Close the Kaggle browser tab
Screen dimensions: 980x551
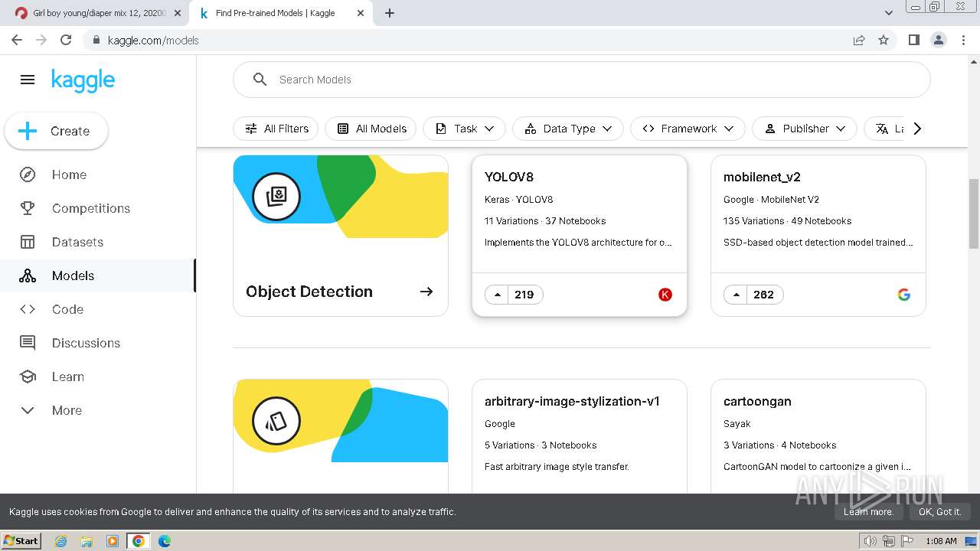tap(361, 13)
